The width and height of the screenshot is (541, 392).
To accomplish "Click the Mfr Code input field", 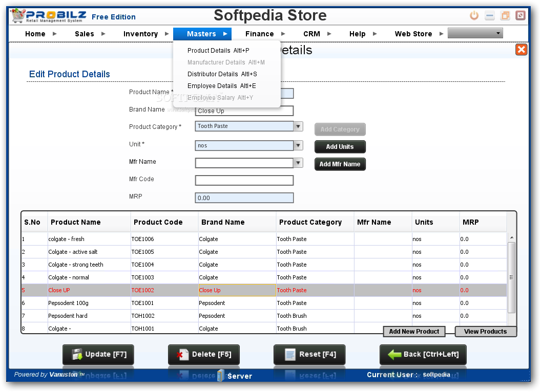I will point(244,180).
